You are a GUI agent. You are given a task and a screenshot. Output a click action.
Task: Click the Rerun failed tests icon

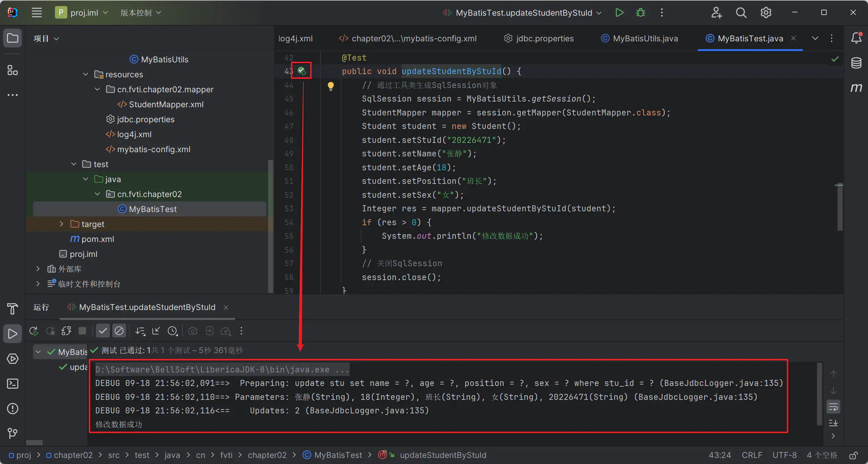pyautogui.click(x=50, y=331)
